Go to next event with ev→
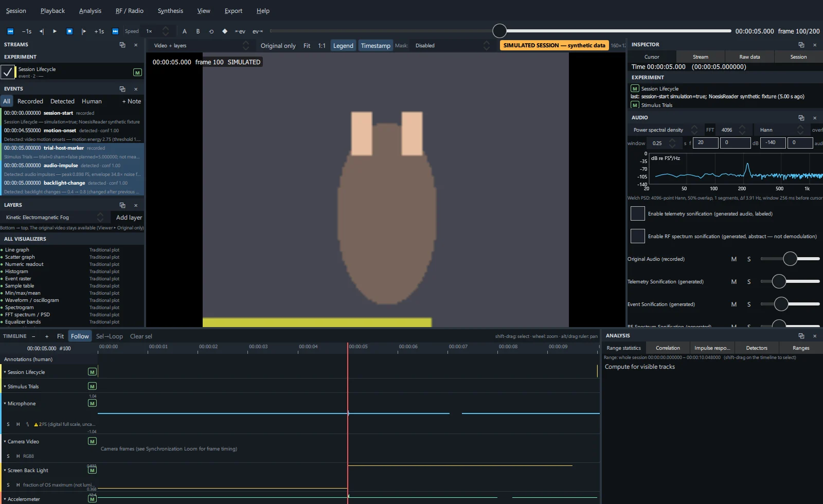This screenshot has width=823, height=504. (x=258, y=31)
